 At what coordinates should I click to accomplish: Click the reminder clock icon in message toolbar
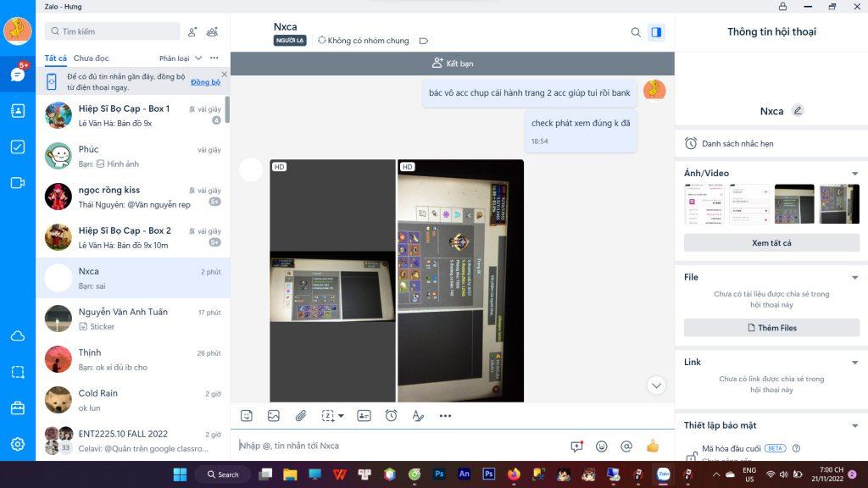point(391,415)
